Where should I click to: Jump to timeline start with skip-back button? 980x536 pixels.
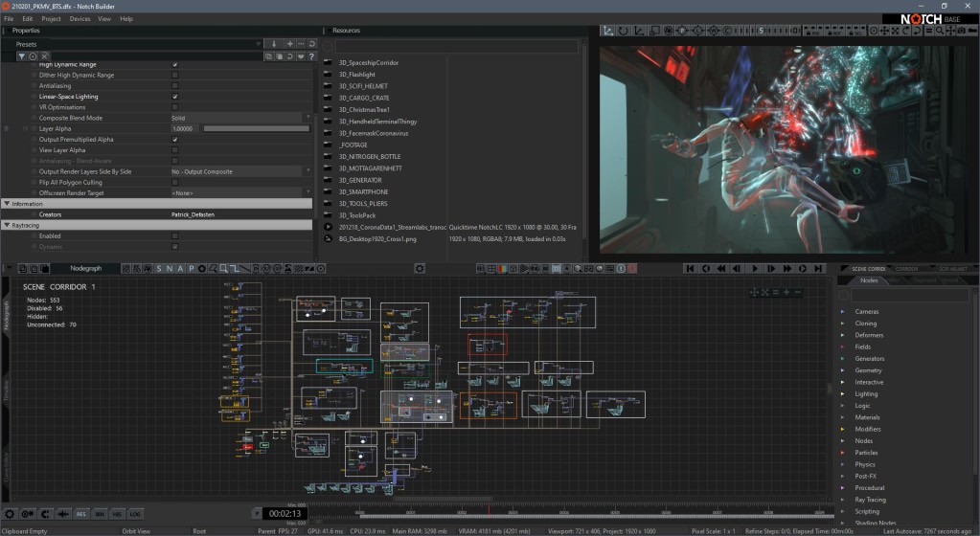(692, 269)
